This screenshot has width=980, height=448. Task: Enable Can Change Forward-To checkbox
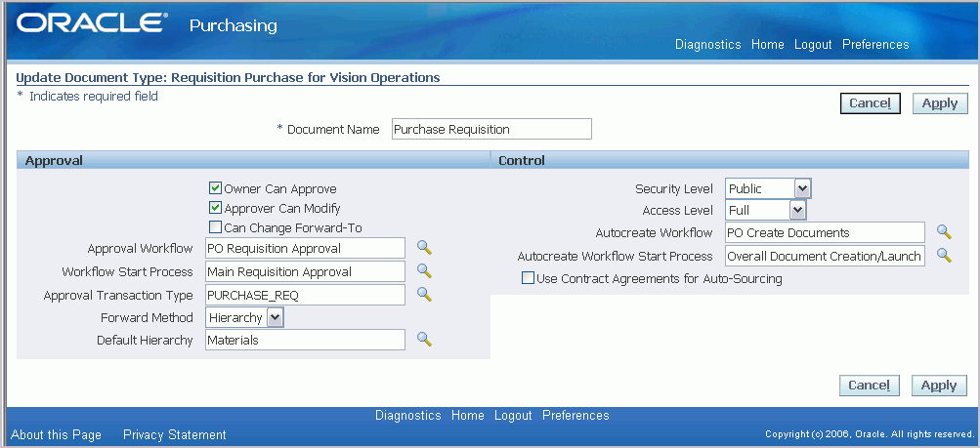pyautogui.click(x=215, y=227)
